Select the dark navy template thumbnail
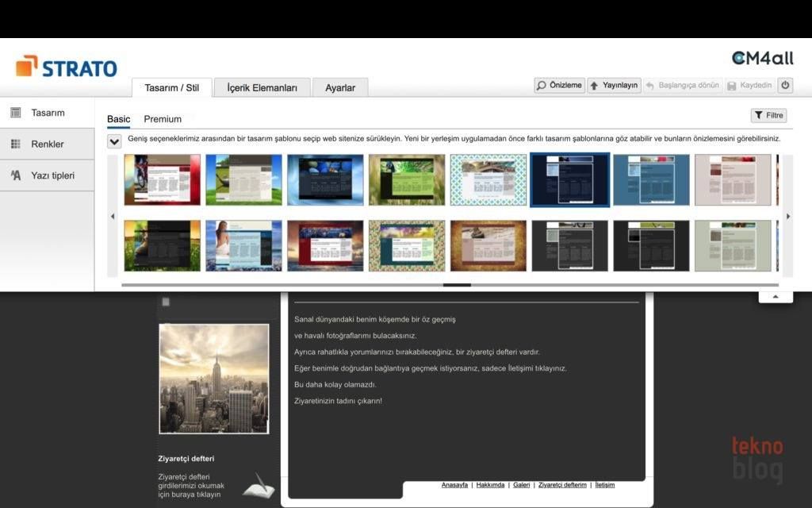The height and width of the screenshot is (508, 812). [569, 179]
